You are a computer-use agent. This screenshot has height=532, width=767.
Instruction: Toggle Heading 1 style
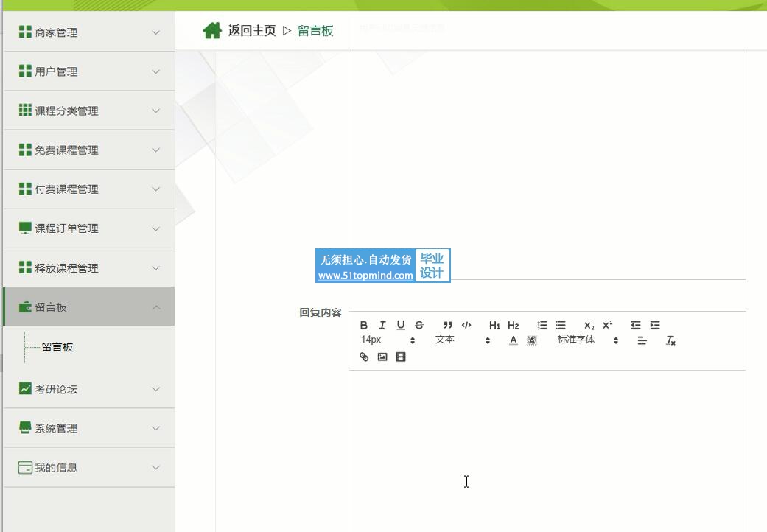494,325
